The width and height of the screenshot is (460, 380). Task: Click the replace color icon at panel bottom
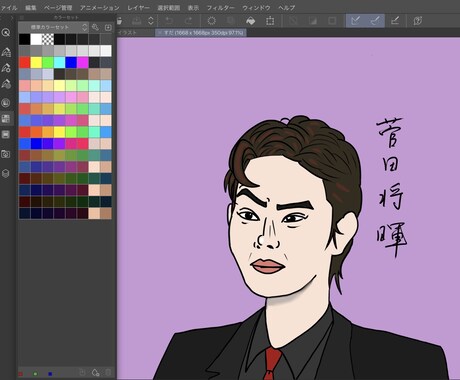tap(83, 372)
